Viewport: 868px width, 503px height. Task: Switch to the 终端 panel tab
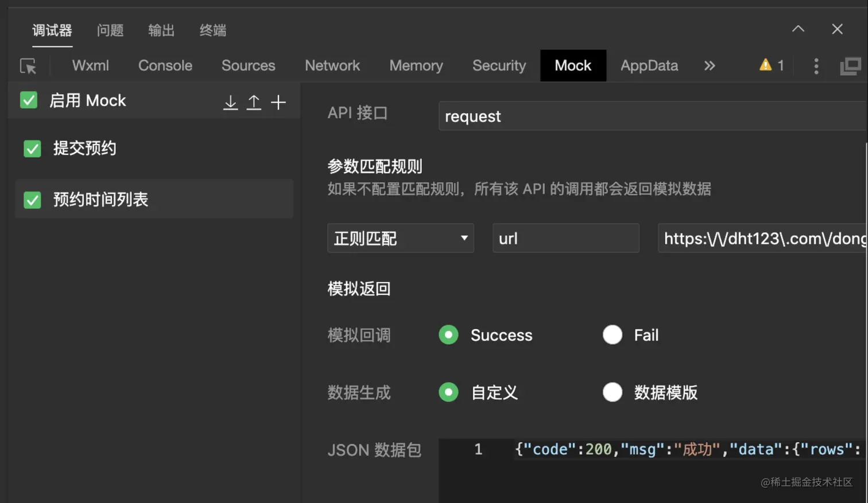[212, 30]
